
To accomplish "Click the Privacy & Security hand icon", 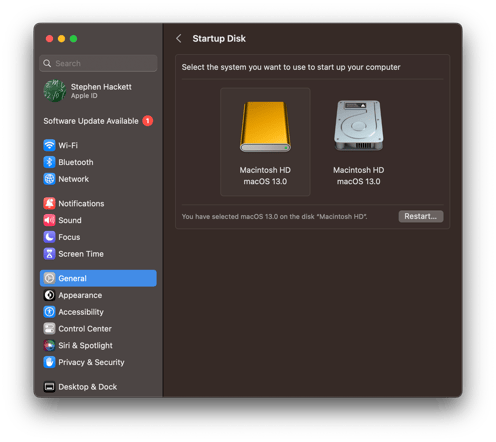I will (49, 362).
